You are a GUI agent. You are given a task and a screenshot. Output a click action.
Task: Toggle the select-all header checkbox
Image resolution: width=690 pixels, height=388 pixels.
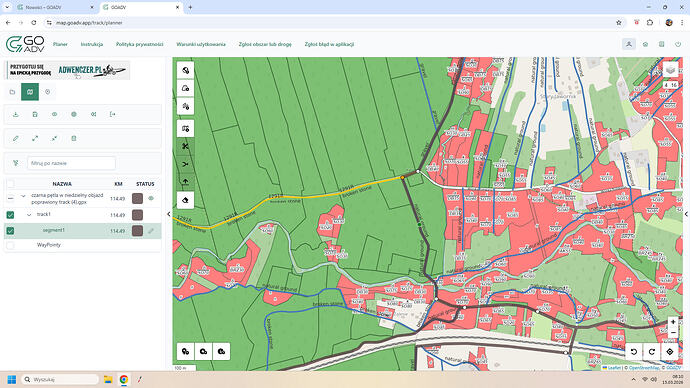pyautogui.click(x=11, y=184)
